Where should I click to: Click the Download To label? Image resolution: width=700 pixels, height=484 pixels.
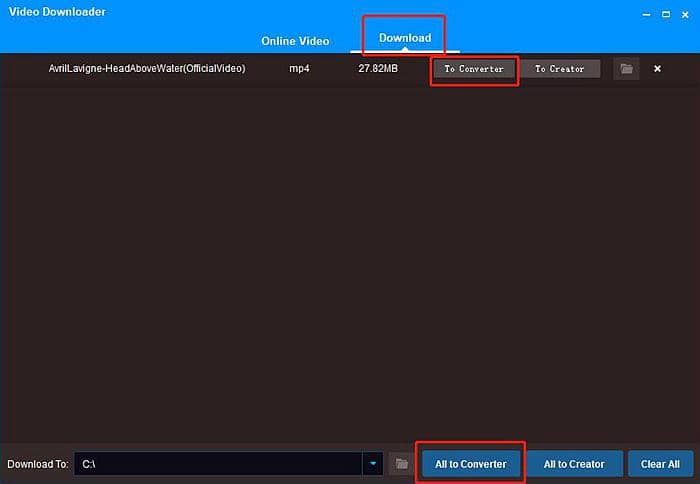(38, 464)
